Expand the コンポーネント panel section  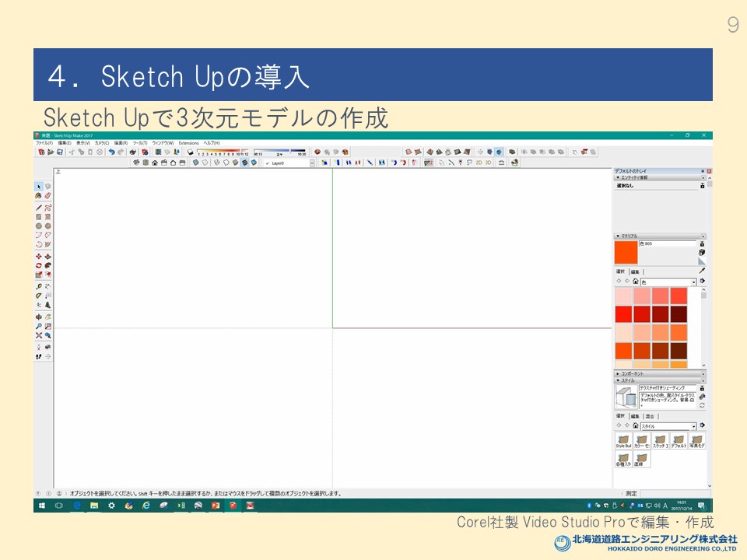coord(618,373)
